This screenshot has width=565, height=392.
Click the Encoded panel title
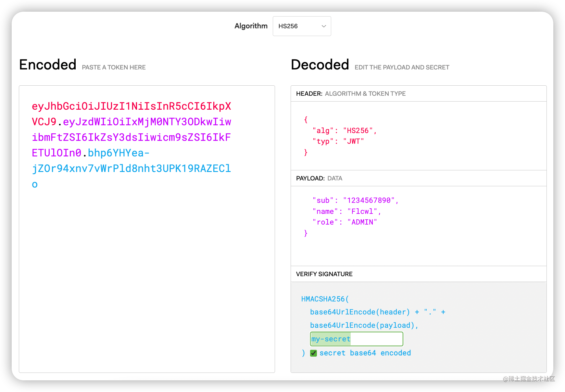point(47,65)
